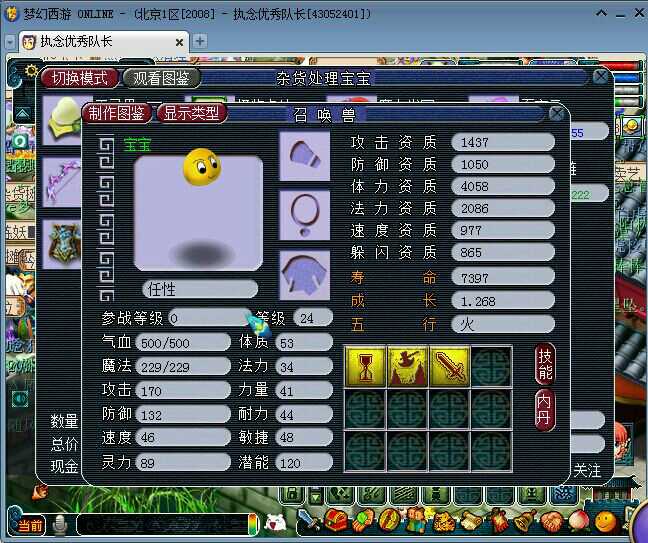Click the gold smiley icon at right edge
Image resolution: width=648 pixels, height=543 pixels.
(x=631, y=126)
